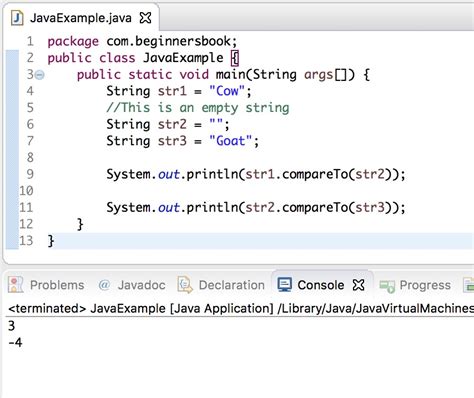The image size is (474, 398).
Task: Click console output value -4
Action: [15, 343]
